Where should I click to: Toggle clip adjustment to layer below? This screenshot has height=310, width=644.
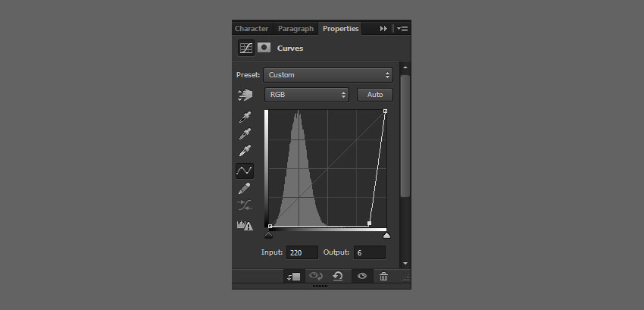click(x=294, y=277)
